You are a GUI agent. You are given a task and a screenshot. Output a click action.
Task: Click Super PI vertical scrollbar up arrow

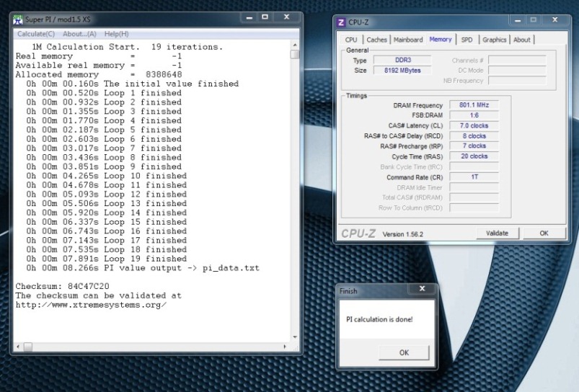click(295, 45)
